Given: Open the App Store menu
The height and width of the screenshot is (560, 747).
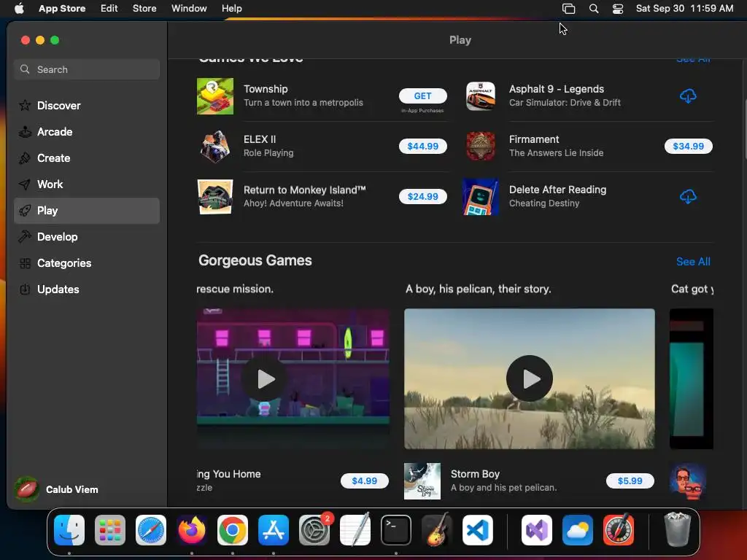Looking at the screenshot, I should pyautogui.click(x=62, y=9).
